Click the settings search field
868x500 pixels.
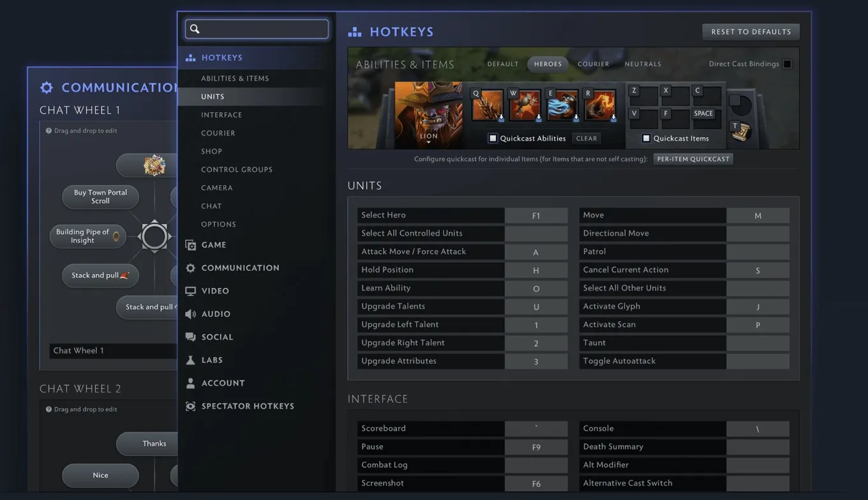pyautogui.click(x=257, y=29)
